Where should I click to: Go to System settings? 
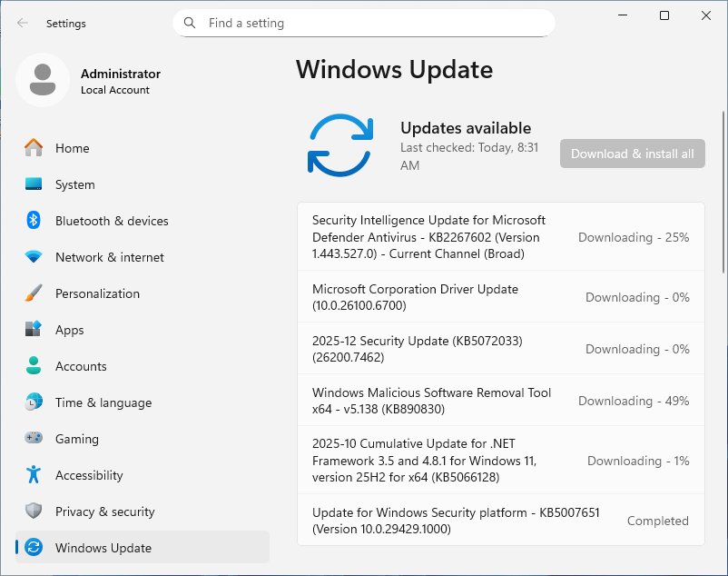click(143, 184)
